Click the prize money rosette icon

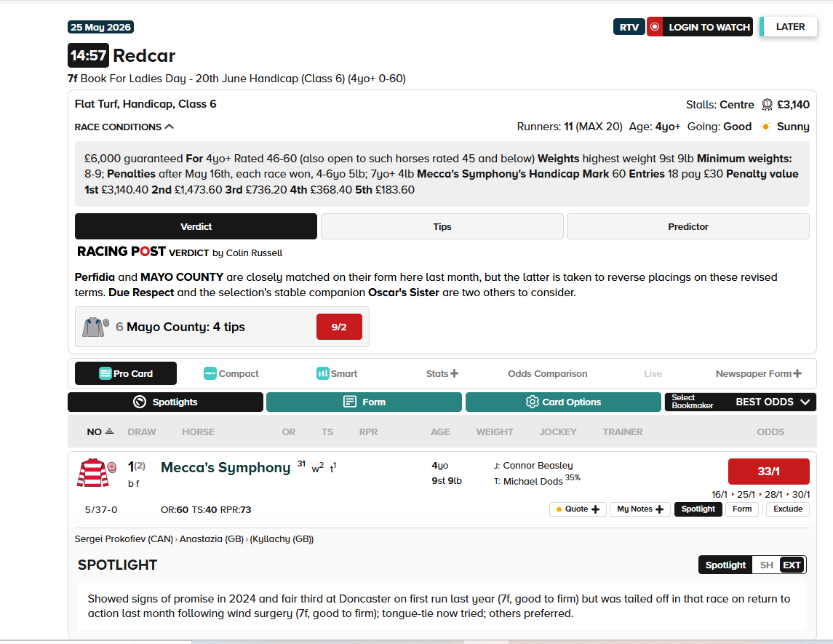[x=767, y=105]
